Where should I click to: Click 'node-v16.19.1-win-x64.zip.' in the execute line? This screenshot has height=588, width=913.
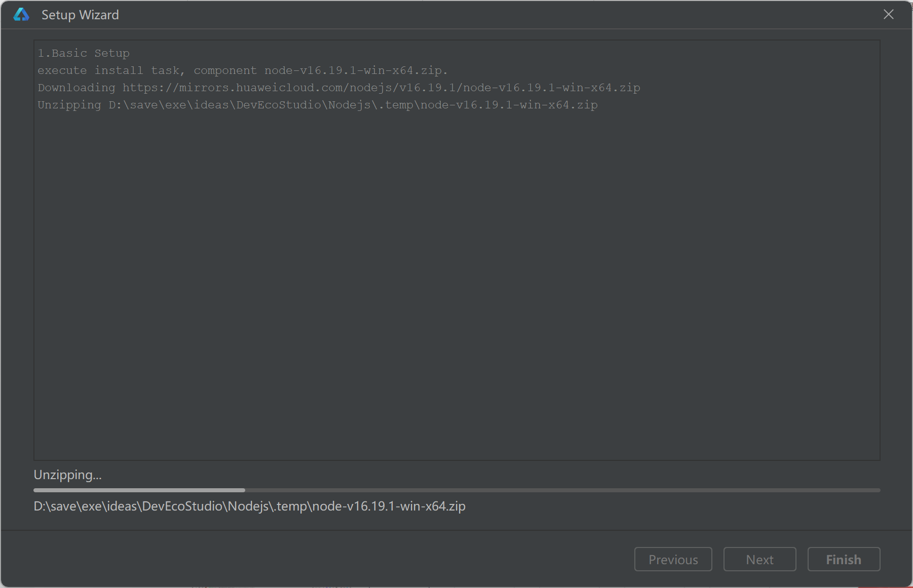pyautogui.click(x=356, y=70)
